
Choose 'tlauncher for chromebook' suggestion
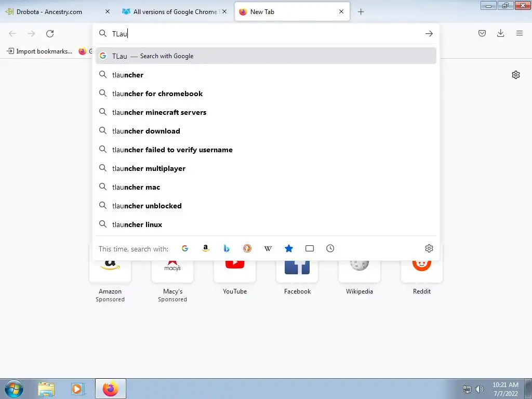[x=265, y=94]
